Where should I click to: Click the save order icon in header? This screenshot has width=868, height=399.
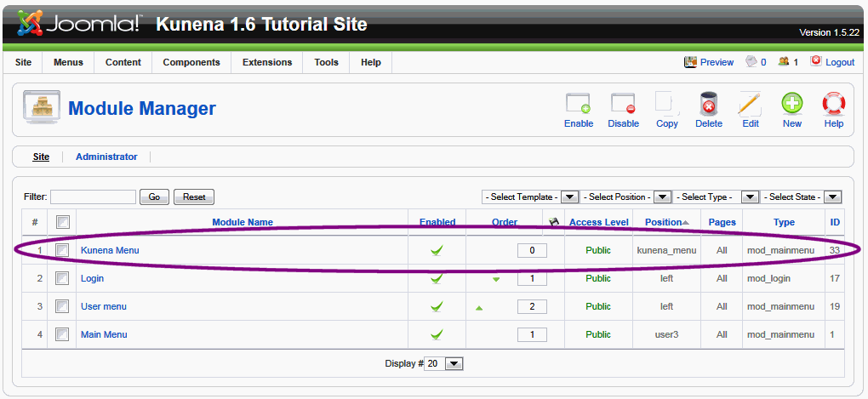555,222
